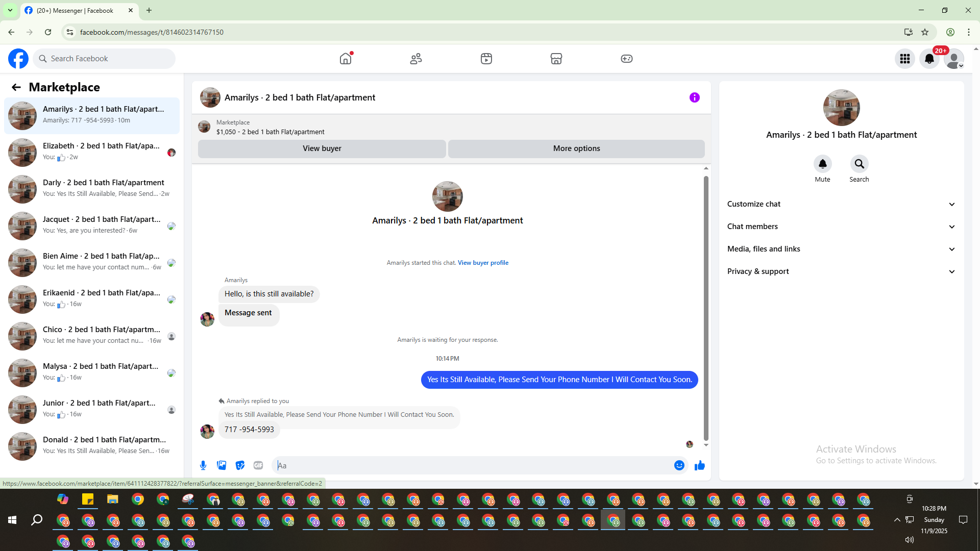Screen dimensions: 980x551
Task: Show hidden system tray icons chevron
Action: click(x=897, y=520)
